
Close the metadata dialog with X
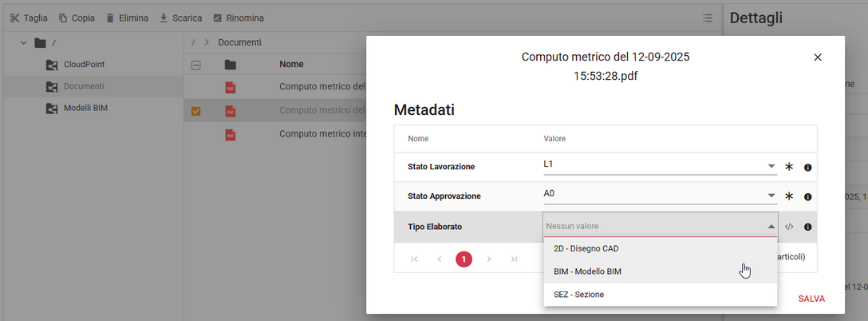pyautogui.click(x=818, y=57)
